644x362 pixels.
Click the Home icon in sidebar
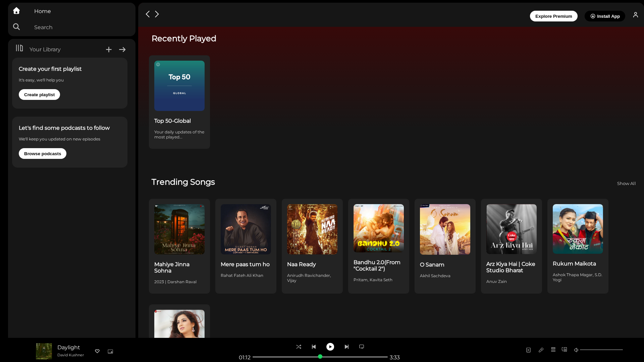[x=16, y=11]
